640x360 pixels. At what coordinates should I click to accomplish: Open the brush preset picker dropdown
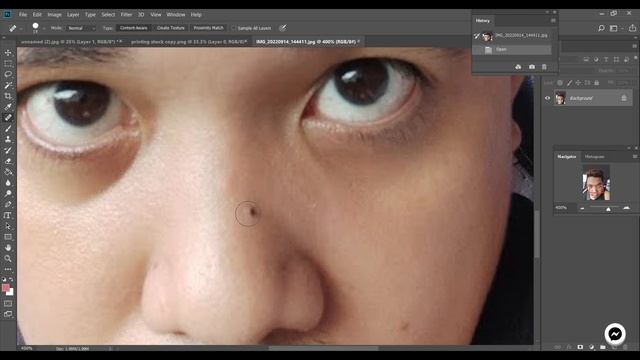(x=43, y=28)
